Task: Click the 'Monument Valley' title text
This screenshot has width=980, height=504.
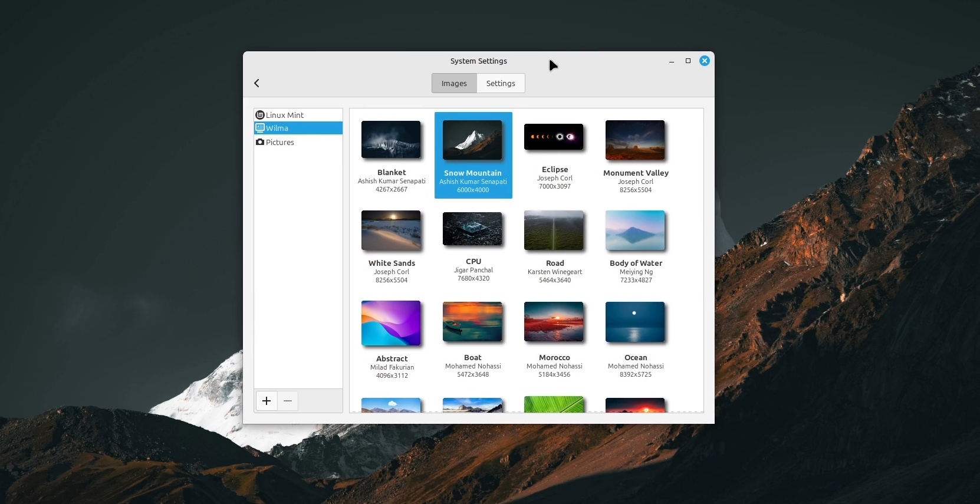Action: pyautogui.click(x=636, y=173)
